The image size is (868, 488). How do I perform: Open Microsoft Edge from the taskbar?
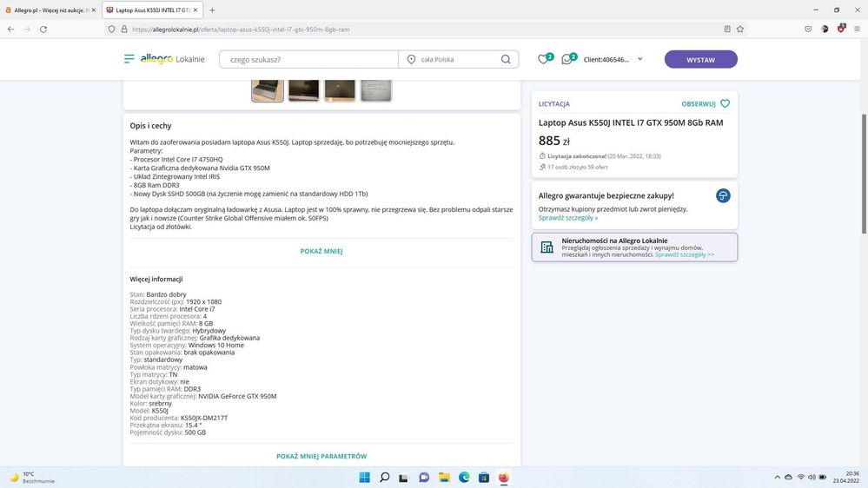tap(464, 478)
